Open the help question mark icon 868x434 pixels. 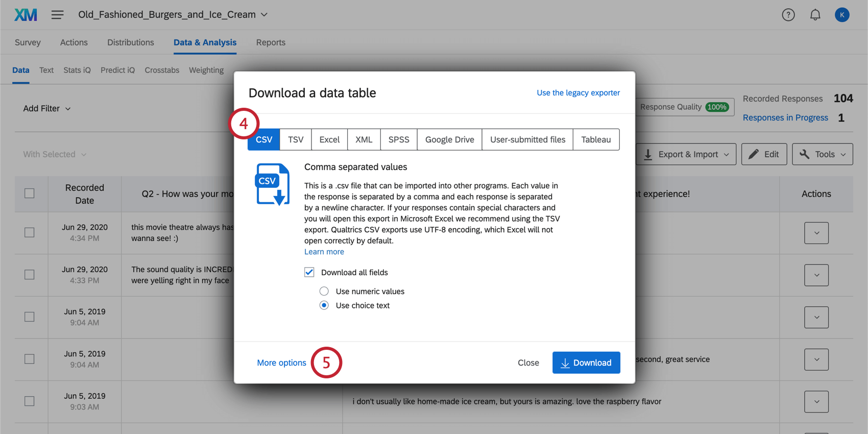pyautogui.click(x=788, y=15)
